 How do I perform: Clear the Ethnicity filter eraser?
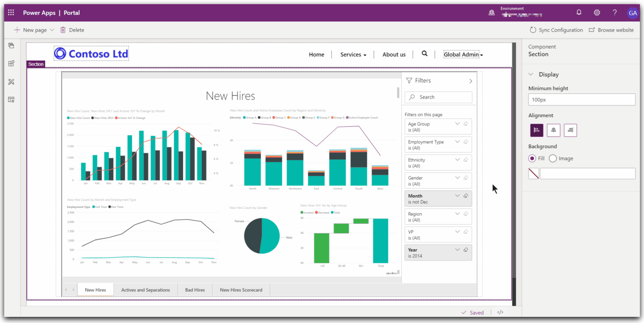pyautogui.click(x=466, y=160)
